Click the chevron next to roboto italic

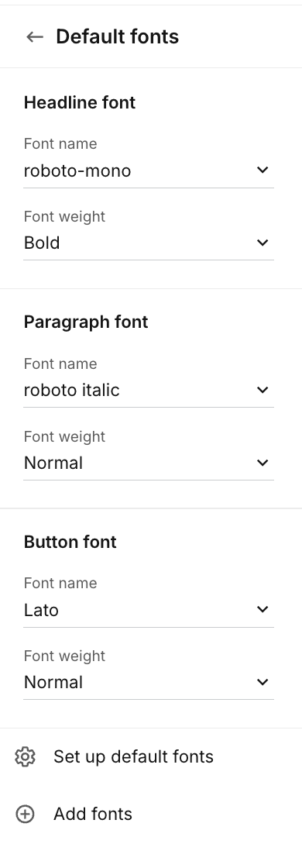pyautogui.click(x=263, y=390)
